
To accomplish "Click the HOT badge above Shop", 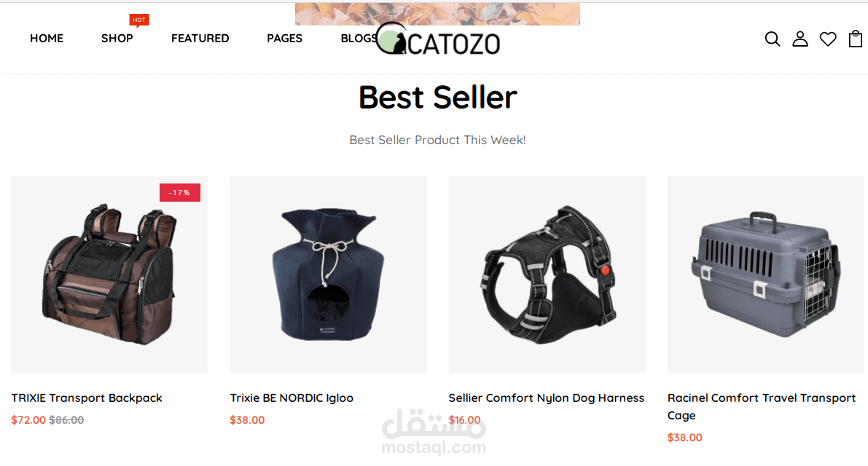I will 139,20.
